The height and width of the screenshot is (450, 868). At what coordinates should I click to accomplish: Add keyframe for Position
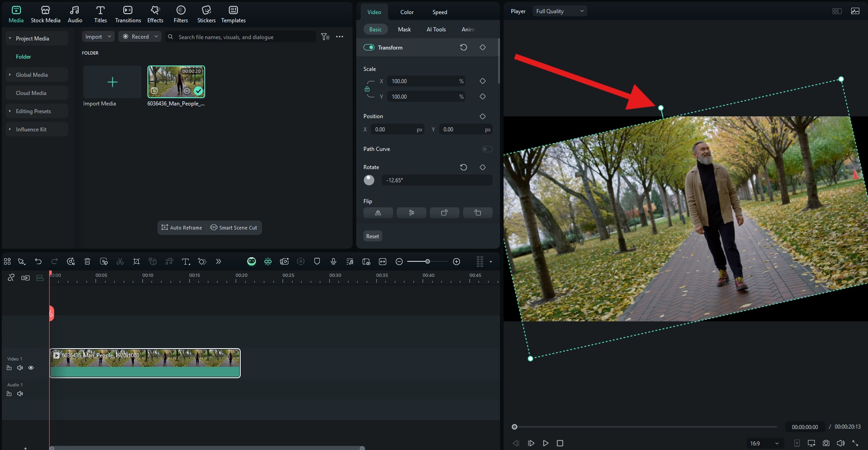(483, 116)
